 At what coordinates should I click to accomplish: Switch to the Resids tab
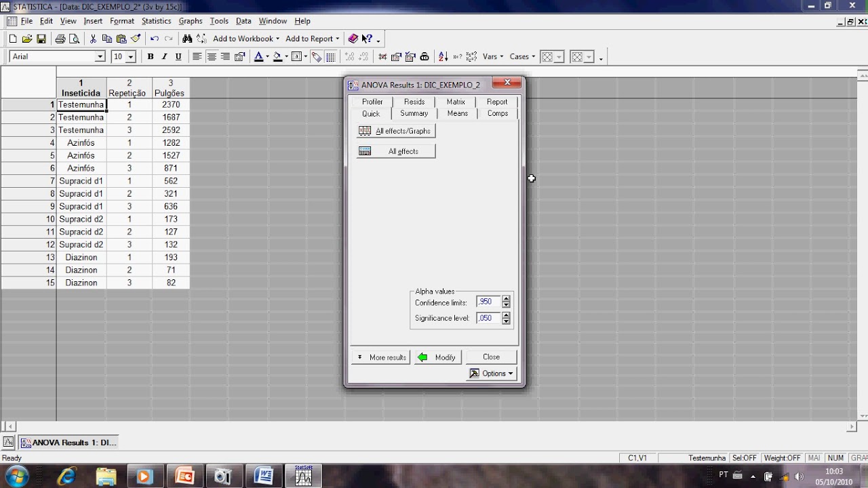coord(414,102)
